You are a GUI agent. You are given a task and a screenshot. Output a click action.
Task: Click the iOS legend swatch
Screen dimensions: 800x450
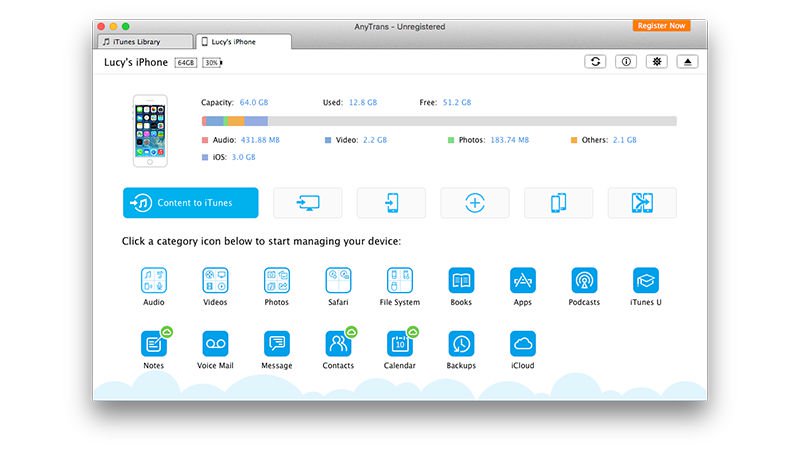pos(205,157)
